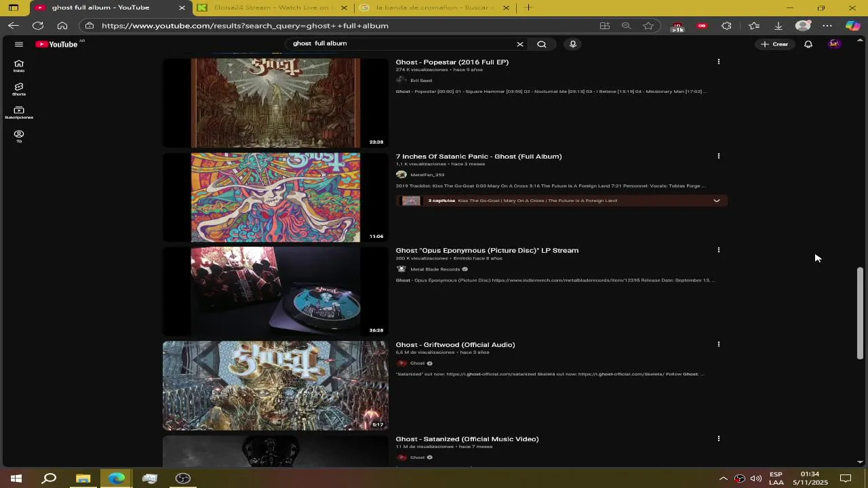Open Ghost - Griftwood (Official Audio) title

point(455,344)
